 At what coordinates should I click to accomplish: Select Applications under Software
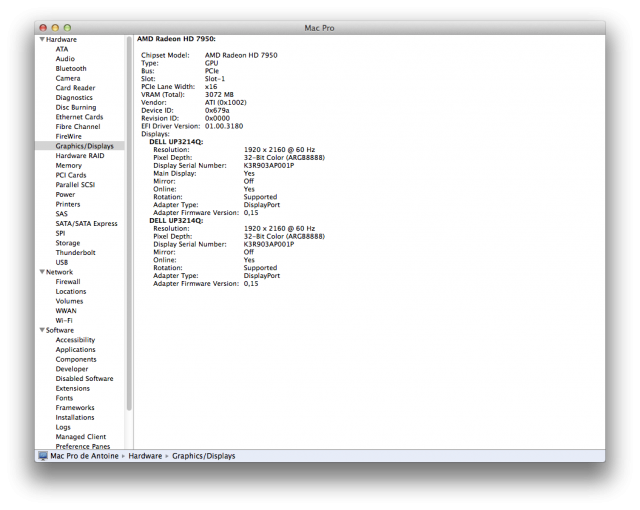pos(76,350)
